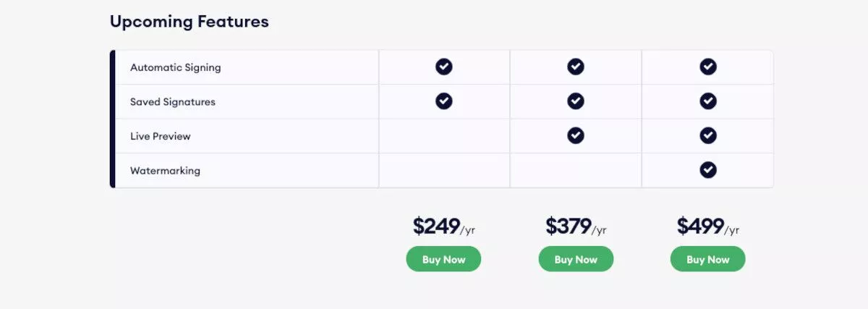Image resolution: width=868 pixels, height=309 pixels.
Task: Click the $249/yr price text
Action: click(x=444, y=227)
